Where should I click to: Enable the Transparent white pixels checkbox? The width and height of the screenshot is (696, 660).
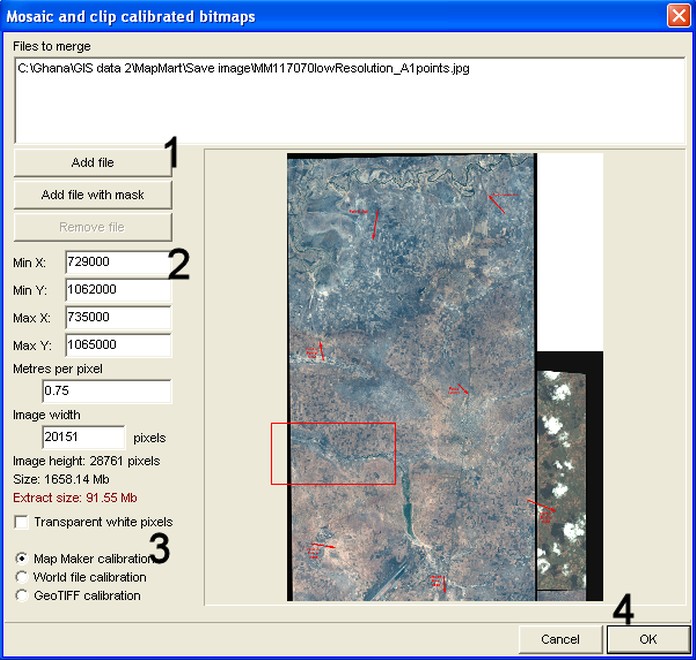pos(22,522)
